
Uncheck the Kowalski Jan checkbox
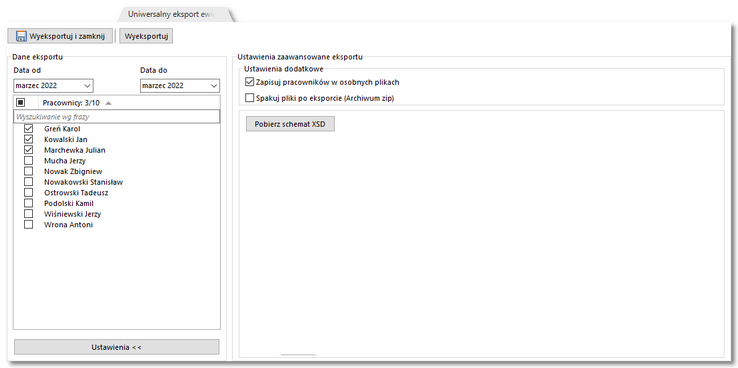click(x=28, y=139)
